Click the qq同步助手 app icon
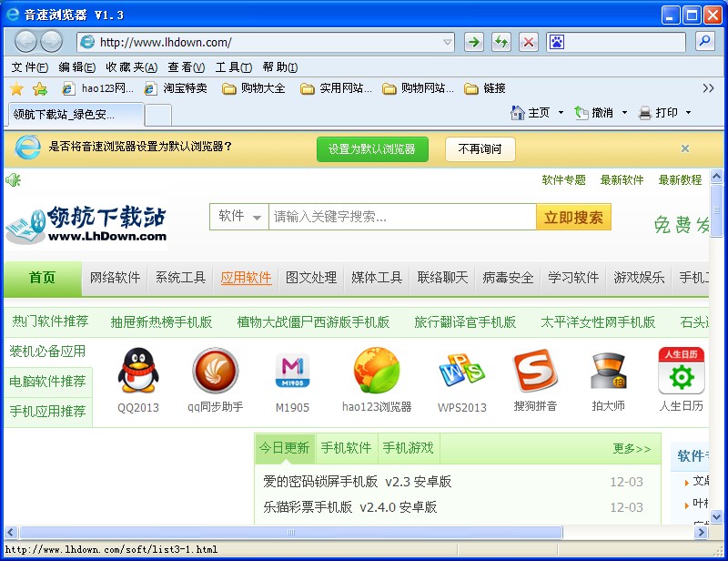The height and width of the screenshot is (561, 728). (216, 371)
